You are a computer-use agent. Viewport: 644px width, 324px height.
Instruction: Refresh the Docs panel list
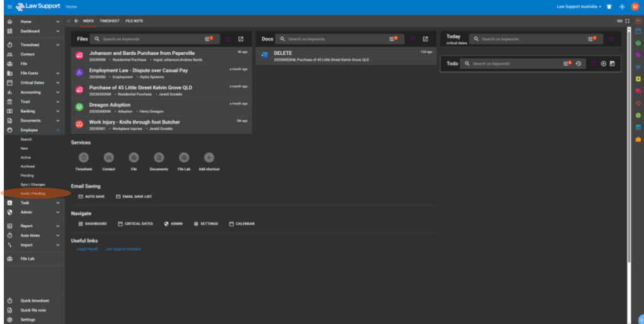pos(413,39)
